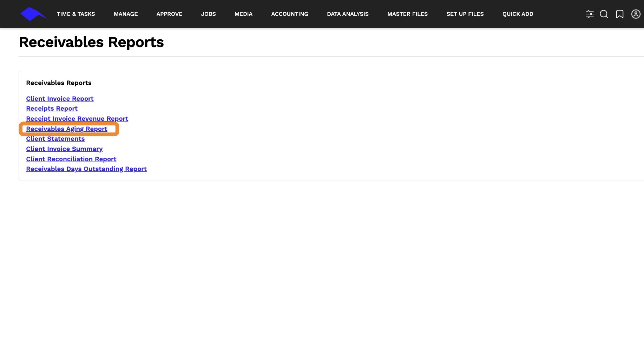The width and height of the screenshot is (644, 360).
Task: Open the Set Up Files menu
Action: pos(465,14)
